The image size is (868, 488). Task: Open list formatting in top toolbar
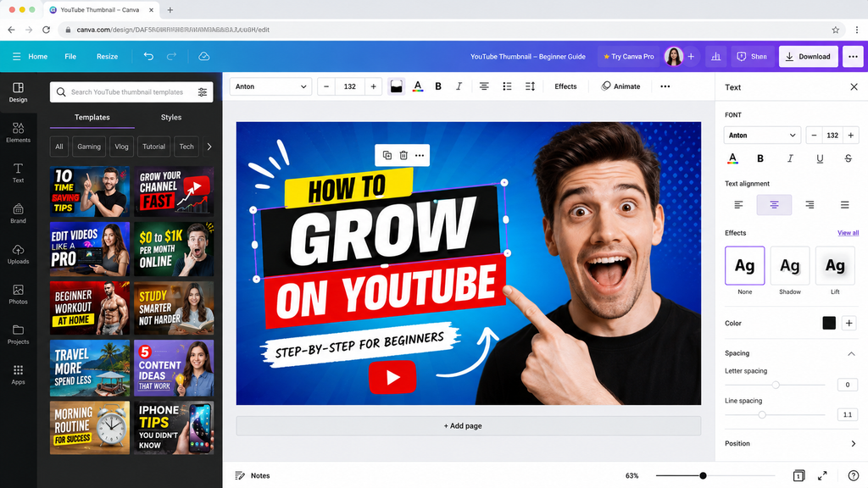[x=507, y=86]
